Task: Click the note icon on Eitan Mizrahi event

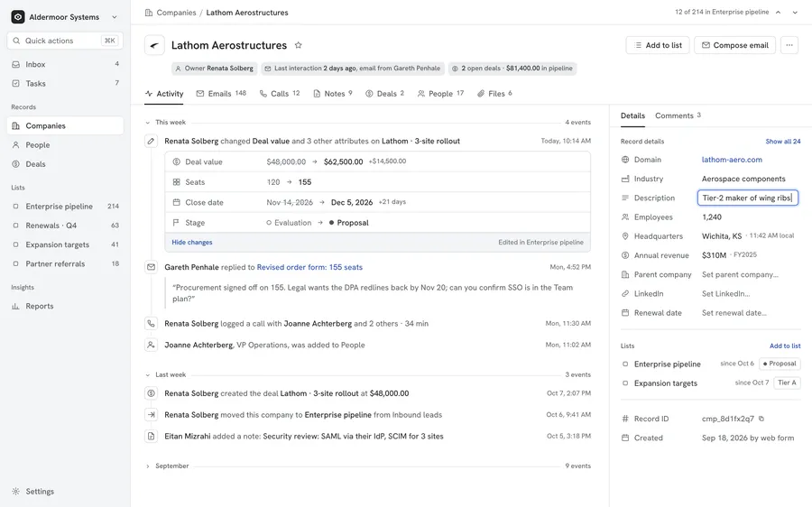Action: point(151,436)
